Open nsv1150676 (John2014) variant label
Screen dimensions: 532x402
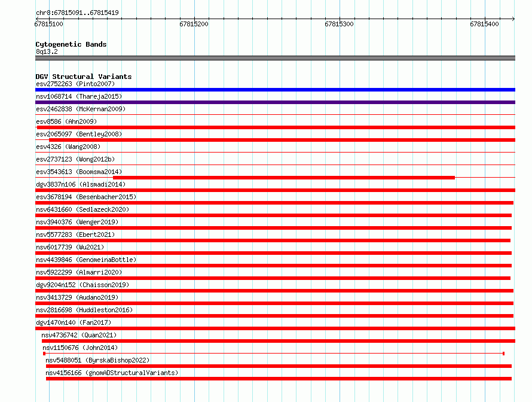coord(80,348)
